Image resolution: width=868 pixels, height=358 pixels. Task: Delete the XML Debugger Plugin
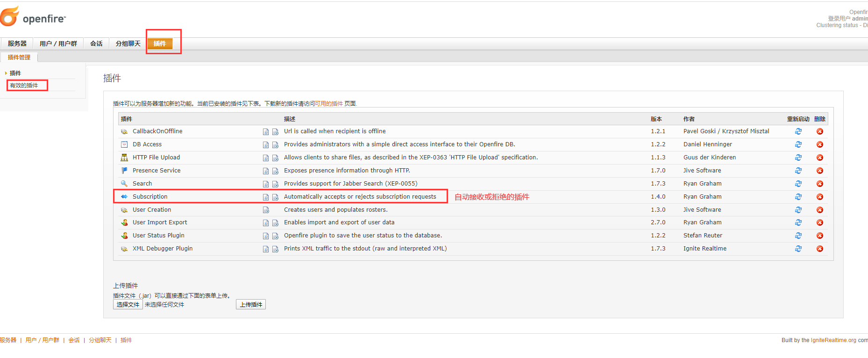pos(819,249)
